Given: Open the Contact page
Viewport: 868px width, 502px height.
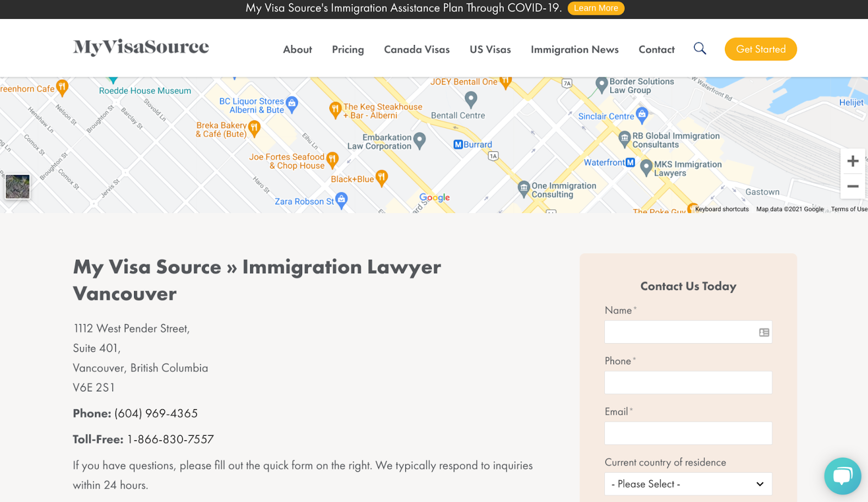Looking at the screenshot, I should coord(656,49).
